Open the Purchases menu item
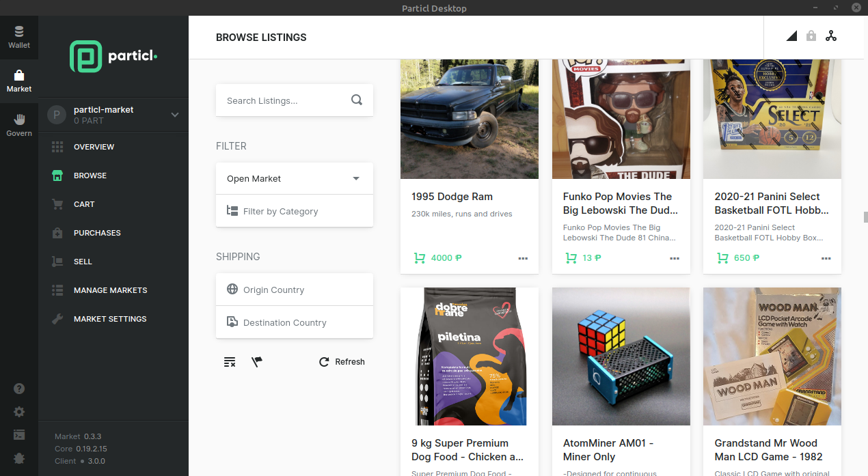The height and width of the screenshot is (476, 868). [113, 233]
